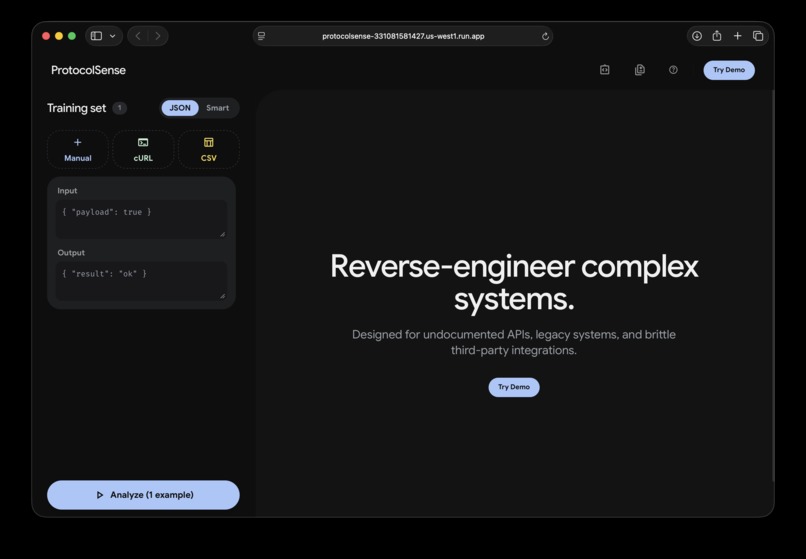Click the Reverse-engineer complex systems headline

(x=514, y=282)
